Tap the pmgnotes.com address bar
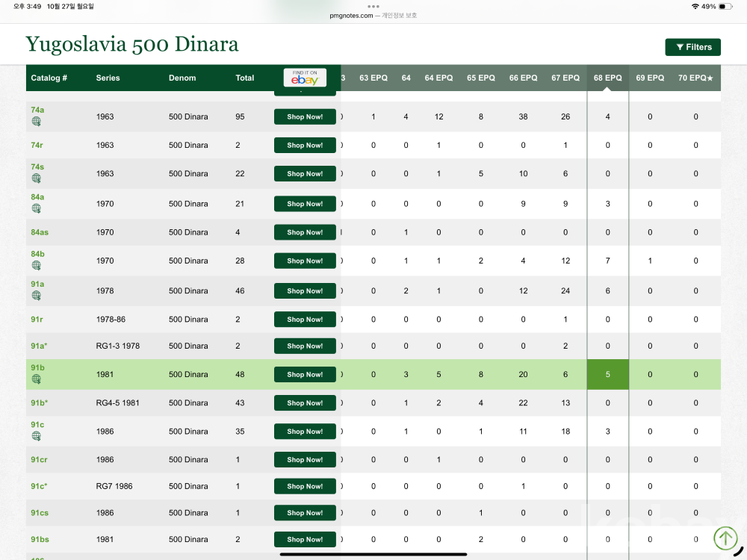This screenshot has width=747, height=560. (x=373, y=16)
